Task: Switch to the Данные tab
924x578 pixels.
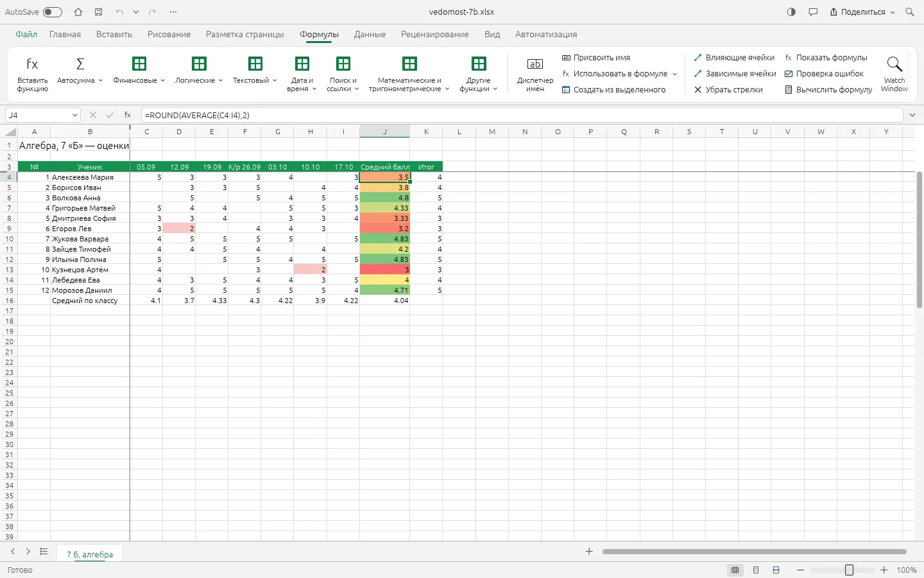Action: (x=370, y=34)
